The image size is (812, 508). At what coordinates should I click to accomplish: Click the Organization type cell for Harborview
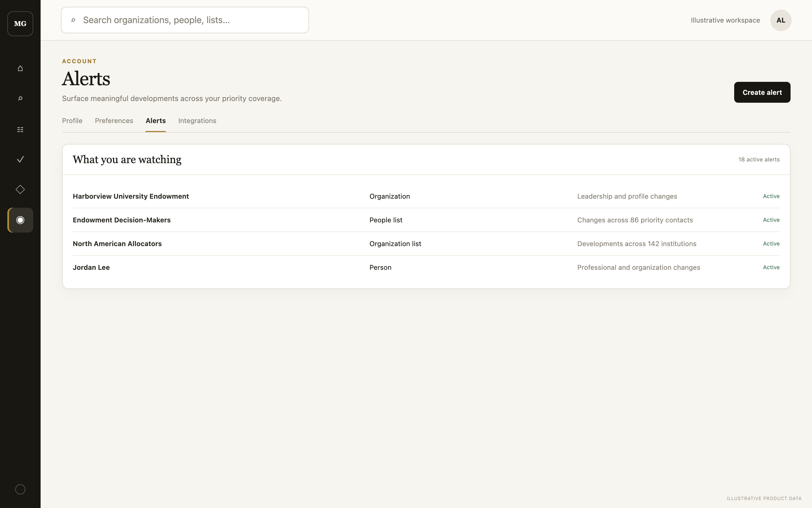(390, 196)
